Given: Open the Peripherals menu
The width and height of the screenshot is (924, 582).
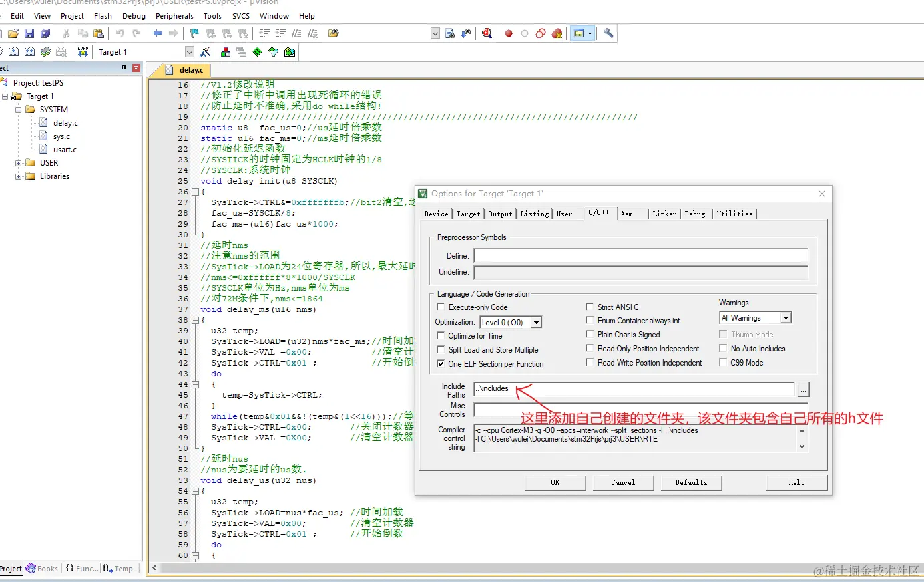Looking at the screenshot, I should pyautogui.click(x=174, y=16).
